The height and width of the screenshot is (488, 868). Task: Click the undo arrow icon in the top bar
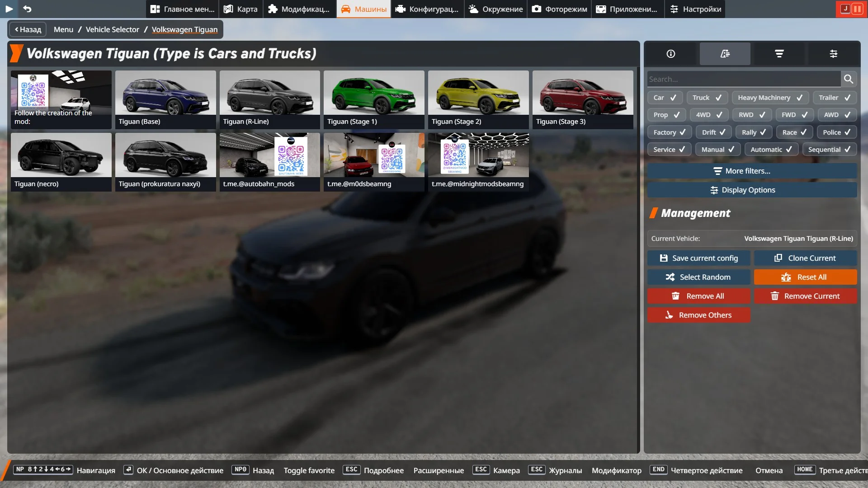pos(27,9)
